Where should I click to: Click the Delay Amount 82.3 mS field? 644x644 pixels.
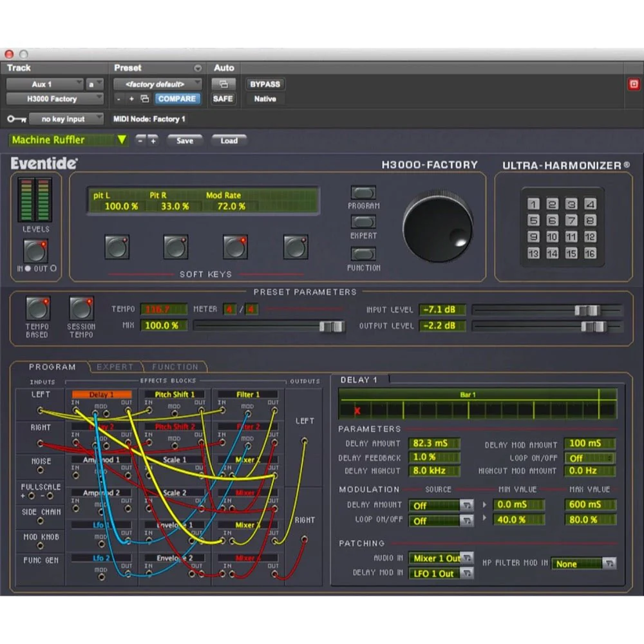(434, 444)
